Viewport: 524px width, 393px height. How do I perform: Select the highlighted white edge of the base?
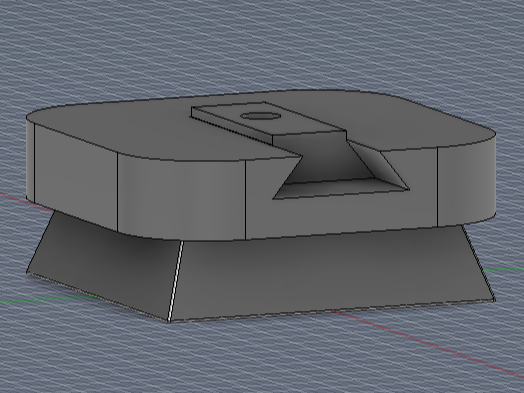[x=175, y=281]
